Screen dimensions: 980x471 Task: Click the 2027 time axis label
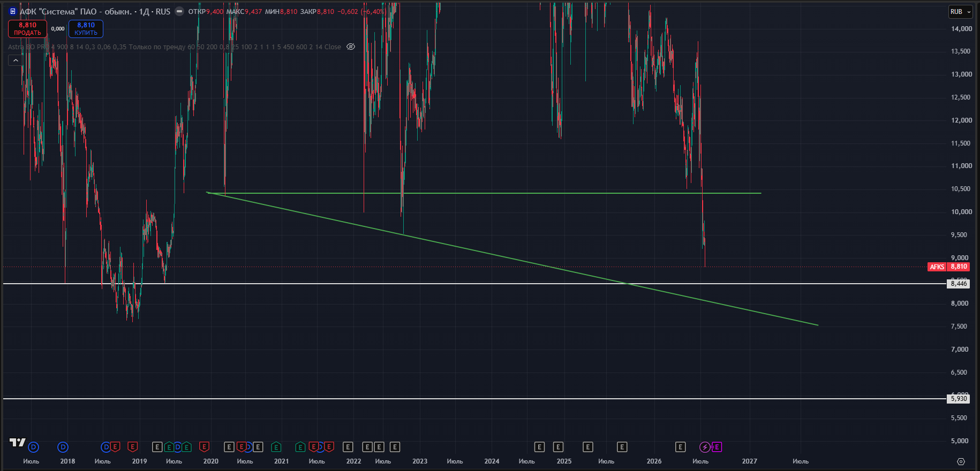tap(750, 461)
